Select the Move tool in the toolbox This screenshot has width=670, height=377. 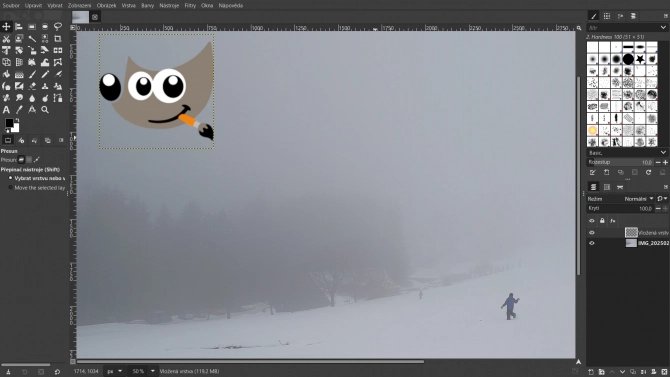coord(6,27)
